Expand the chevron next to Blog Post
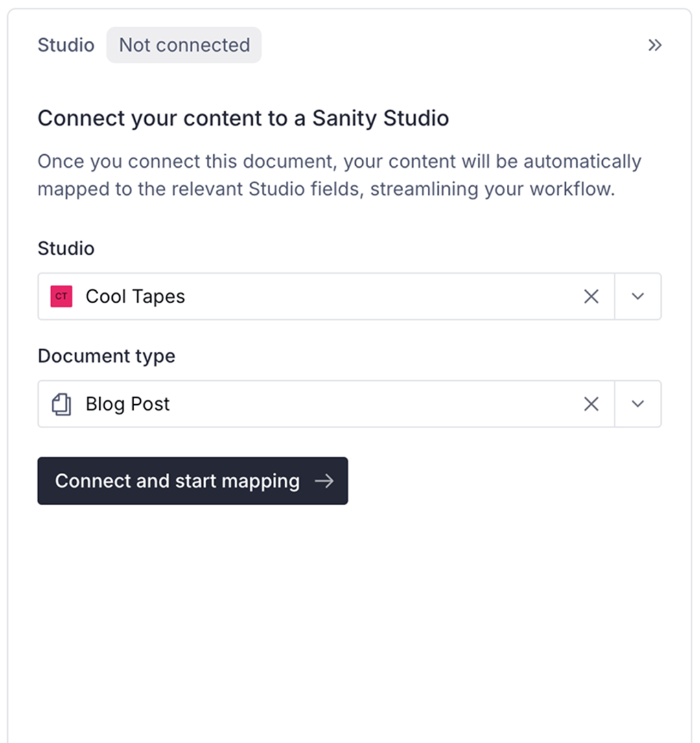This screenshot has height=743, width=700. [638, 404]
